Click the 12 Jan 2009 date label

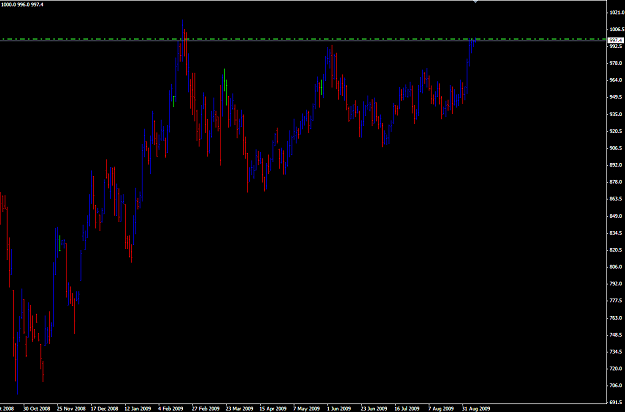point(138,408)
